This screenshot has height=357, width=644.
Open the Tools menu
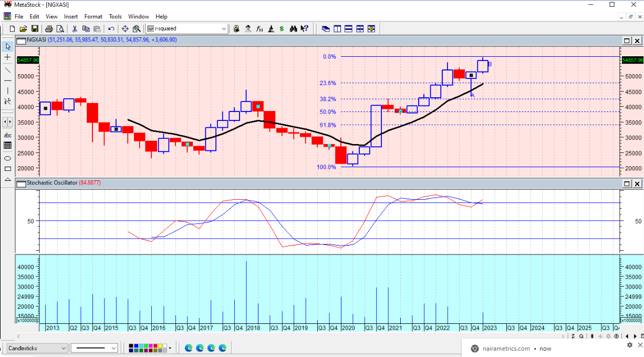115,16
